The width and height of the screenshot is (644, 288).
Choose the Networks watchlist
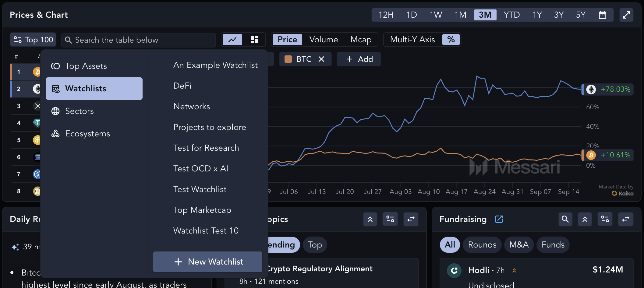click(192, 107)
